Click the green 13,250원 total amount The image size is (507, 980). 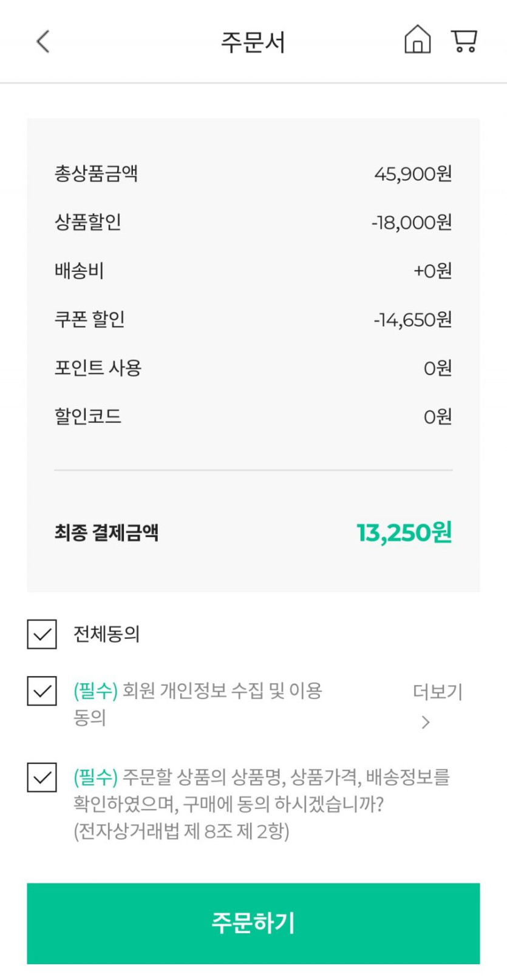pos(404,533)
